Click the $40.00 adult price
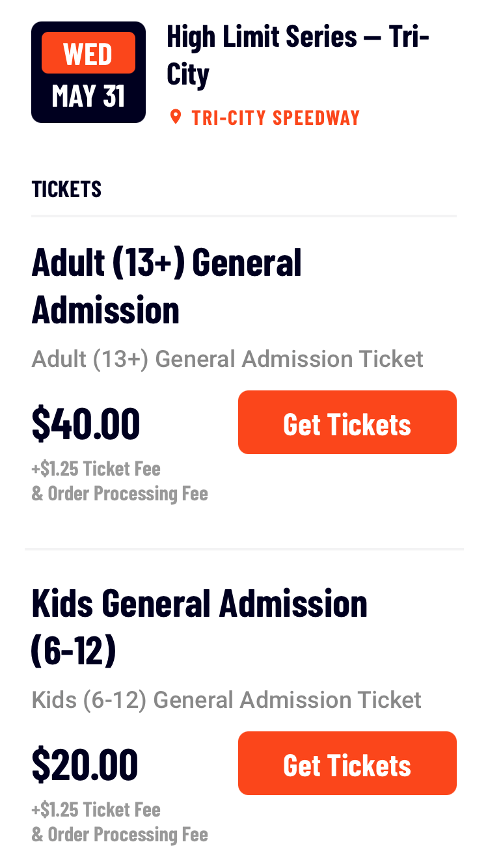This screenshot has width=488, height=868. [86, 423]
